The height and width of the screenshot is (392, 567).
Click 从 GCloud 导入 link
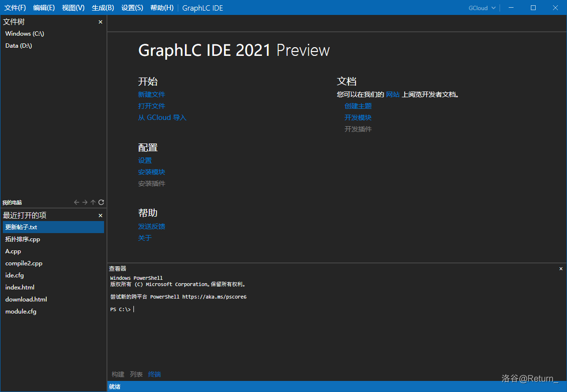[x=162, y=118]
